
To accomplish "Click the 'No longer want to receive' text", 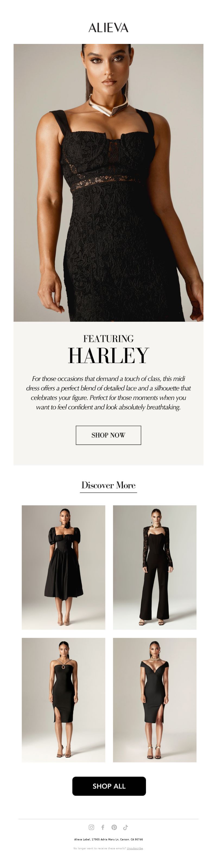I will (x=100, y=848).
